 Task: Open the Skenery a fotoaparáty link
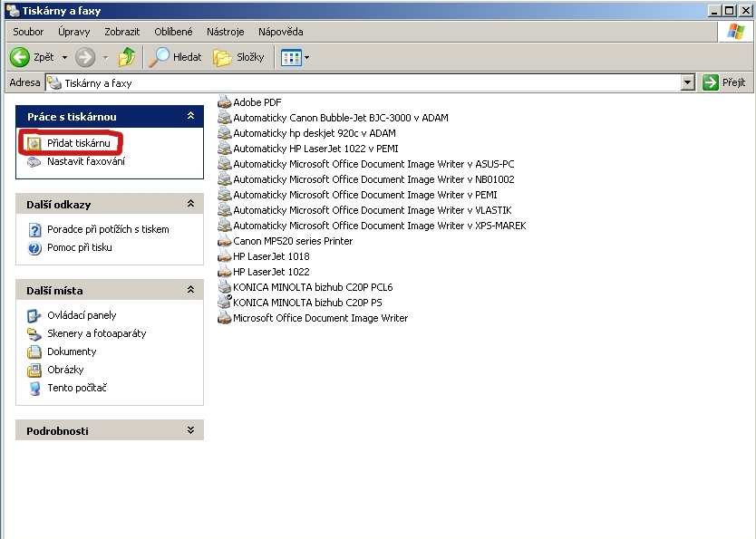pos(96,333)
